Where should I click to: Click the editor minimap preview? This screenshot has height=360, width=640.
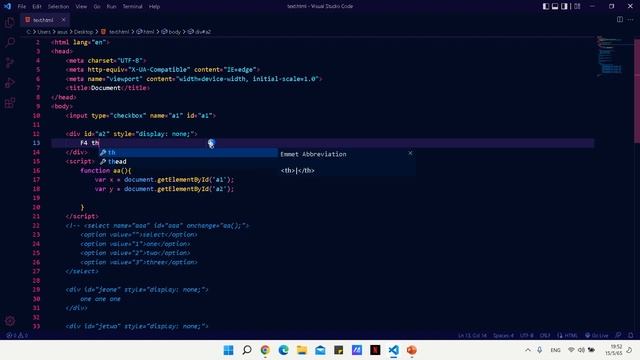coord(611,57)
